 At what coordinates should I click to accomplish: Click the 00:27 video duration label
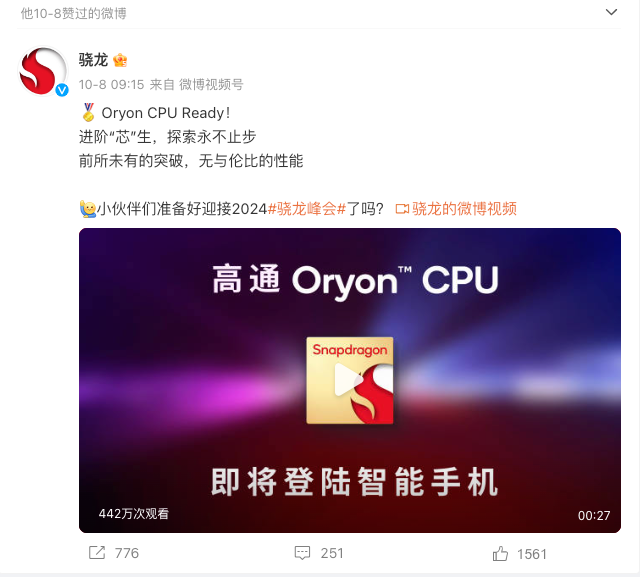point(594,515)
